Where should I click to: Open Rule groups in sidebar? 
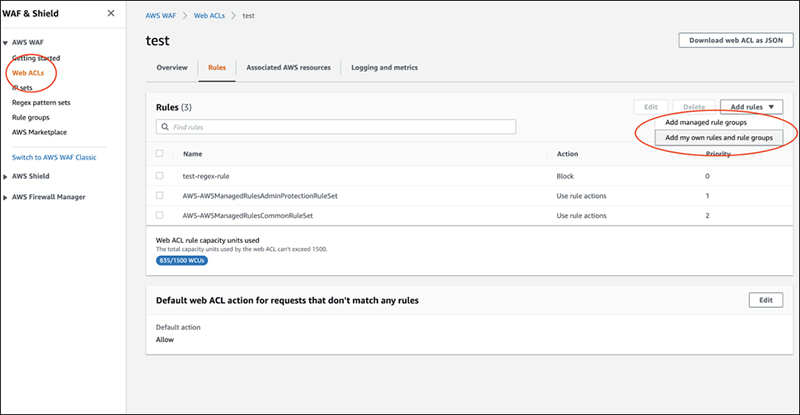tap(31, 117)
